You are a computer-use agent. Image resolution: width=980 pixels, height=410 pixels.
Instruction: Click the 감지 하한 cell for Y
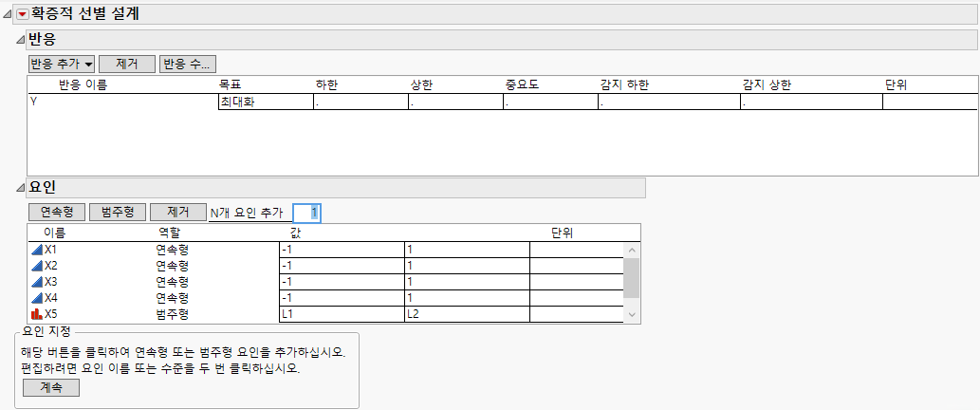tap(669, 102)
